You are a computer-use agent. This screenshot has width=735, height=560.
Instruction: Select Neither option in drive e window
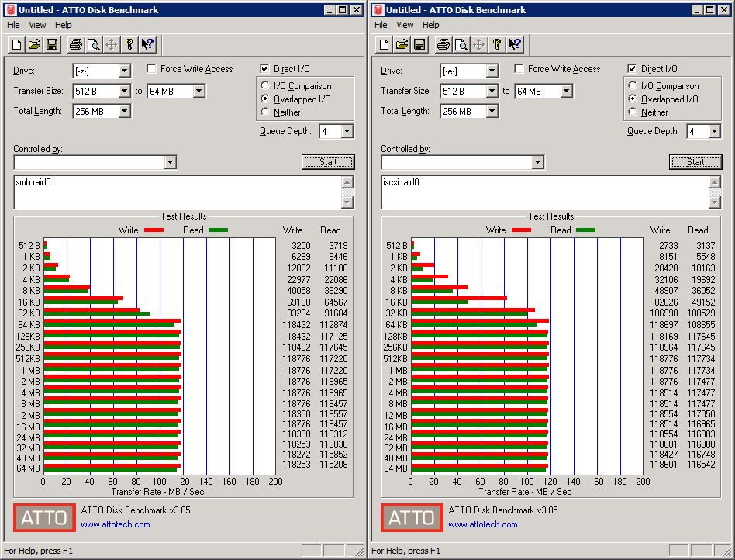pyautogui.click(x=633, y=112)
